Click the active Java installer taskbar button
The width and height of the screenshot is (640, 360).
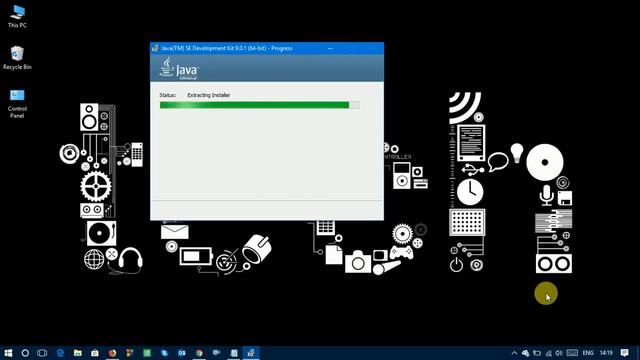251,353
